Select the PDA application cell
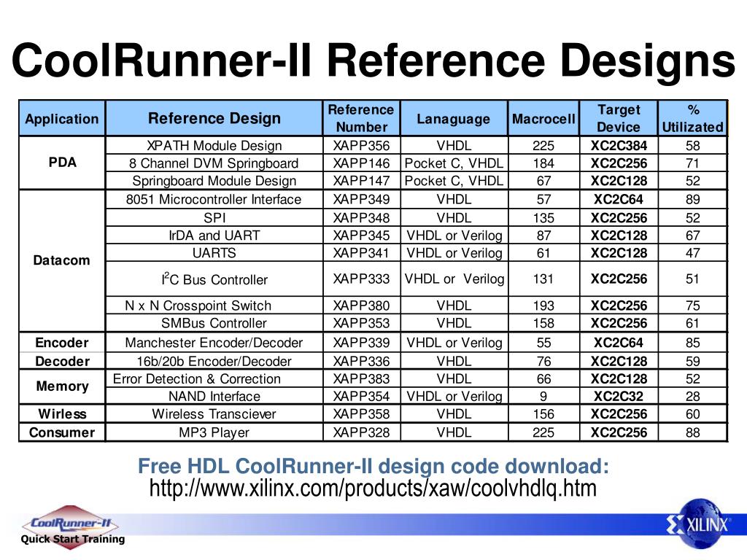The width and height of the screenshot is (747, 560). 62,163
